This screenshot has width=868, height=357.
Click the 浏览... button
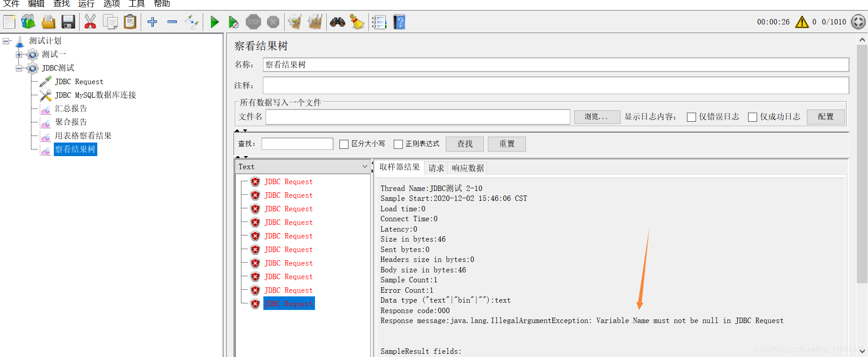[x=597, y=117]
